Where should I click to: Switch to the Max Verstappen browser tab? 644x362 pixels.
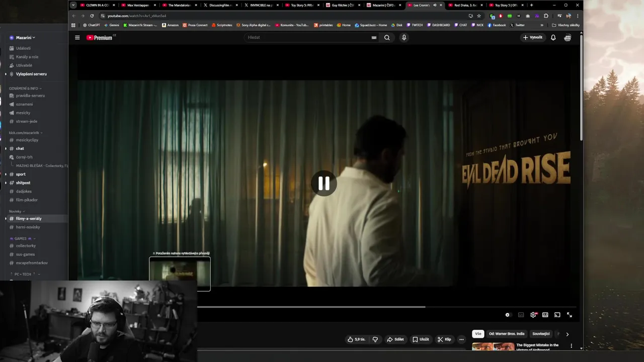coord(138,5)
